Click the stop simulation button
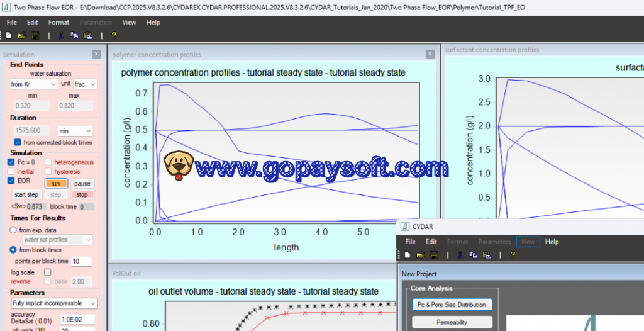 pos(82,194)
